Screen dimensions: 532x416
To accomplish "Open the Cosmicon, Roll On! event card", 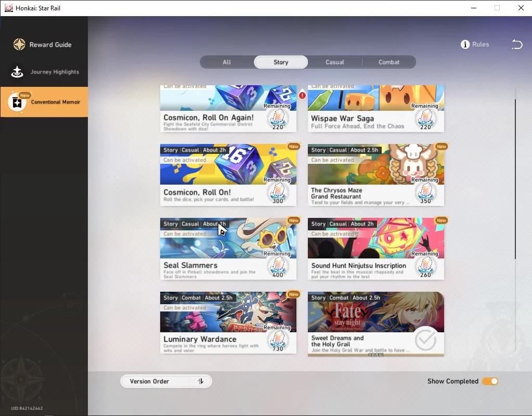I will tap(228, 175).
